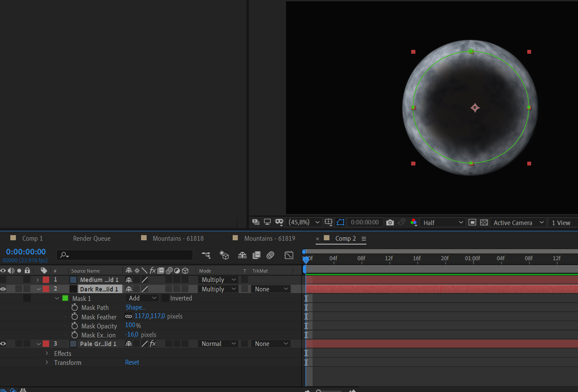Open the Mountains - 61819 tab
The height and width of the screenshot is (392, 578).
coord(270,238)
